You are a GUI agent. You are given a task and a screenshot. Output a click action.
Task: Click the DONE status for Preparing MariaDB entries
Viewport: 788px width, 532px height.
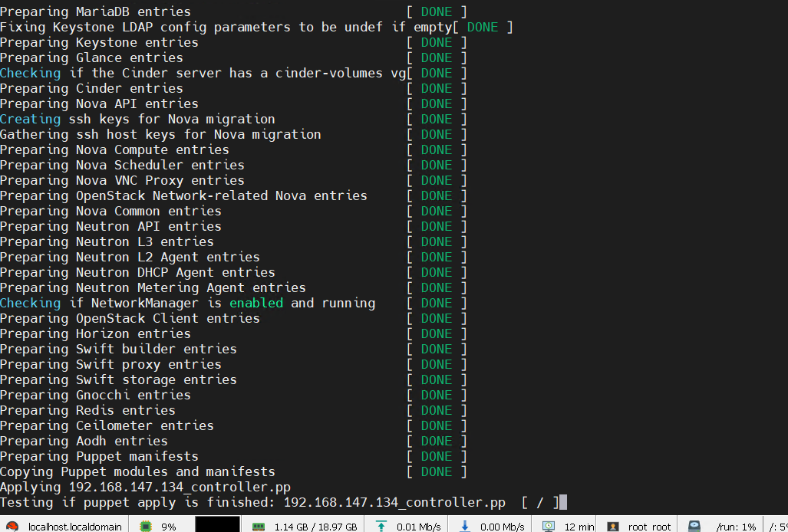coord(436,11)
